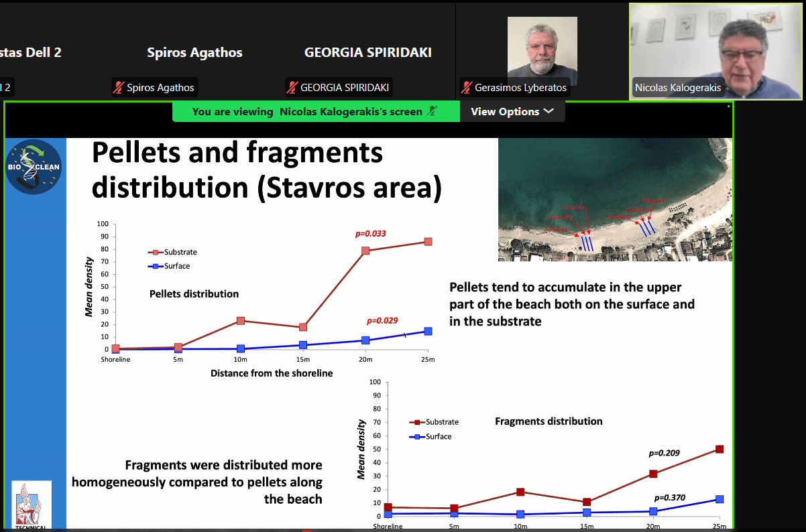The width and height of the screenshot is (806, 532).
Task: Click the 25m Substrate point in pellets chart
Action: pyautogui.click(x=428, y=242)
